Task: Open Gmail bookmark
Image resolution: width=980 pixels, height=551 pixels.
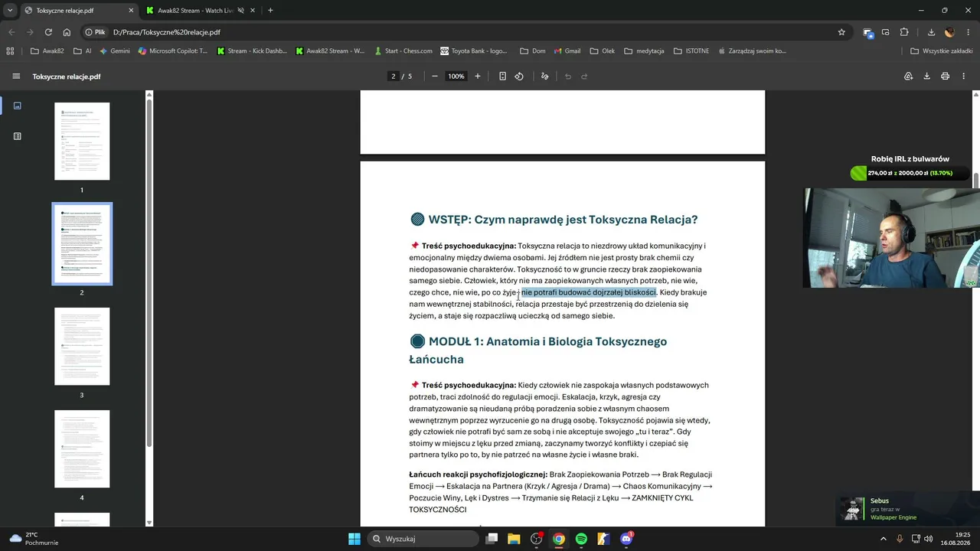Action: click(x=567, y=51)
